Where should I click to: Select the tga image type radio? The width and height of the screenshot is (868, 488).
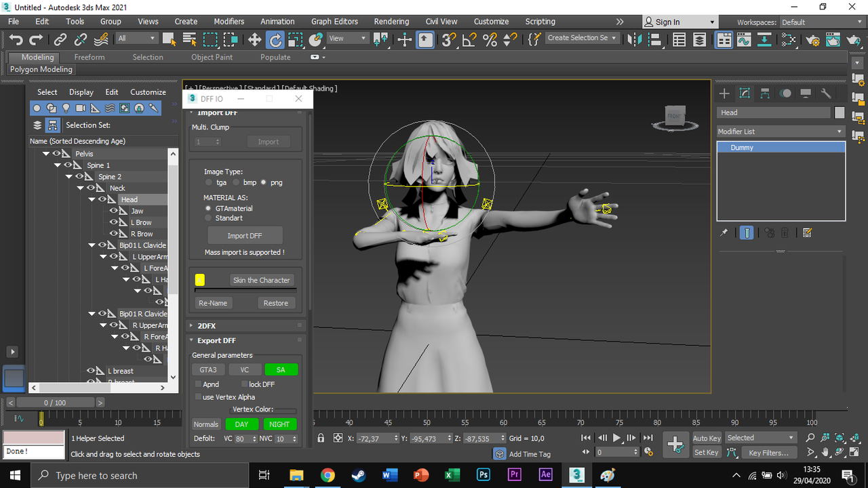pos(208,182)
